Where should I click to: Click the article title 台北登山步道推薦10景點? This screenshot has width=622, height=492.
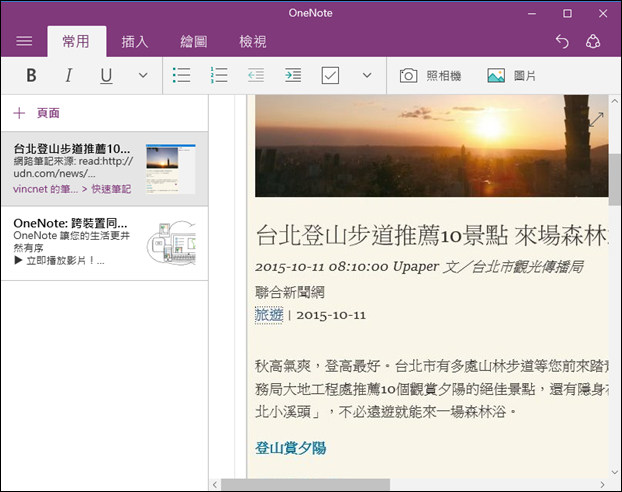click(382, 235)
